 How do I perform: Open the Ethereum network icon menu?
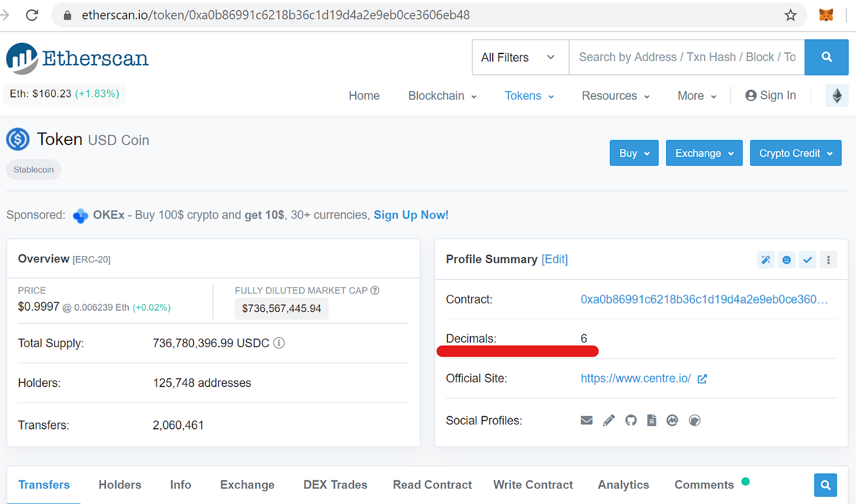tap(837, 95)
